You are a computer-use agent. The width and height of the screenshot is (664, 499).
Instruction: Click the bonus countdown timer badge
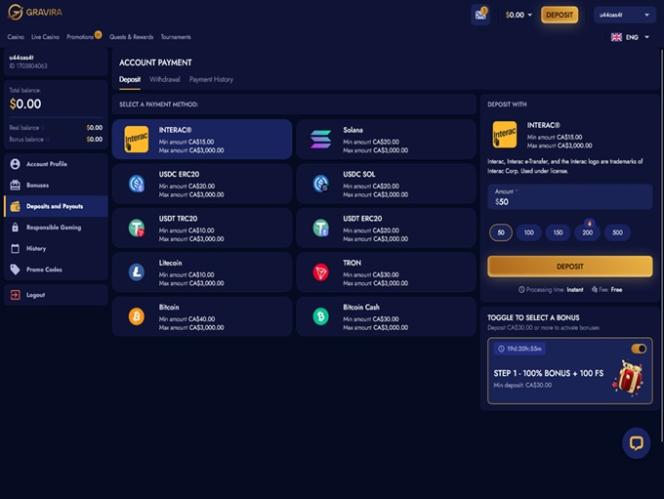[x=519, y=349]
